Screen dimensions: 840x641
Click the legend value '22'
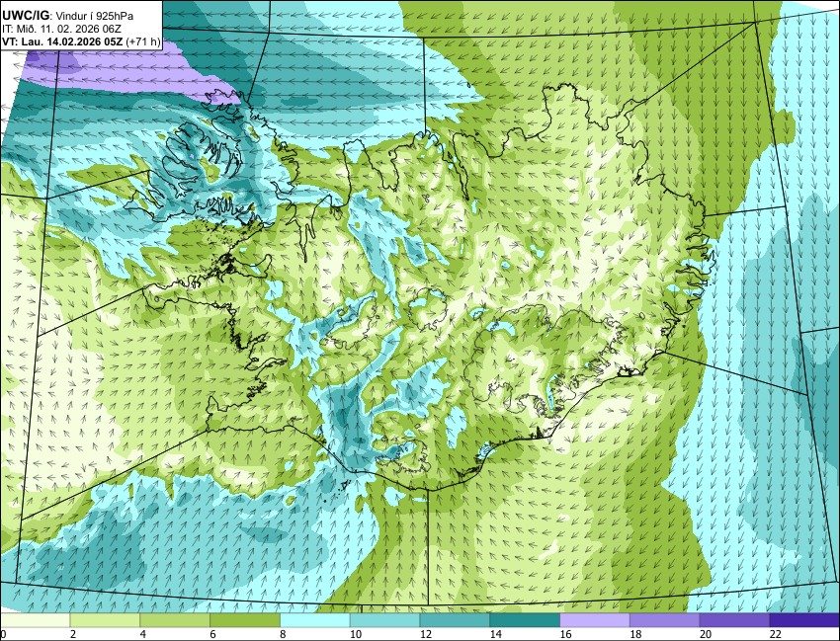coord(776,634)
